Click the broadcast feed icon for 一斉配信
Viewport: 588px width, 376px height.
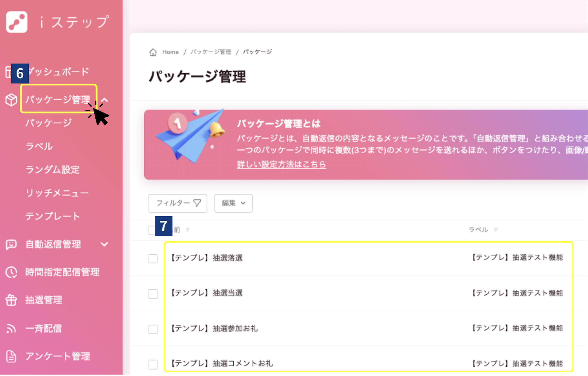11,328
